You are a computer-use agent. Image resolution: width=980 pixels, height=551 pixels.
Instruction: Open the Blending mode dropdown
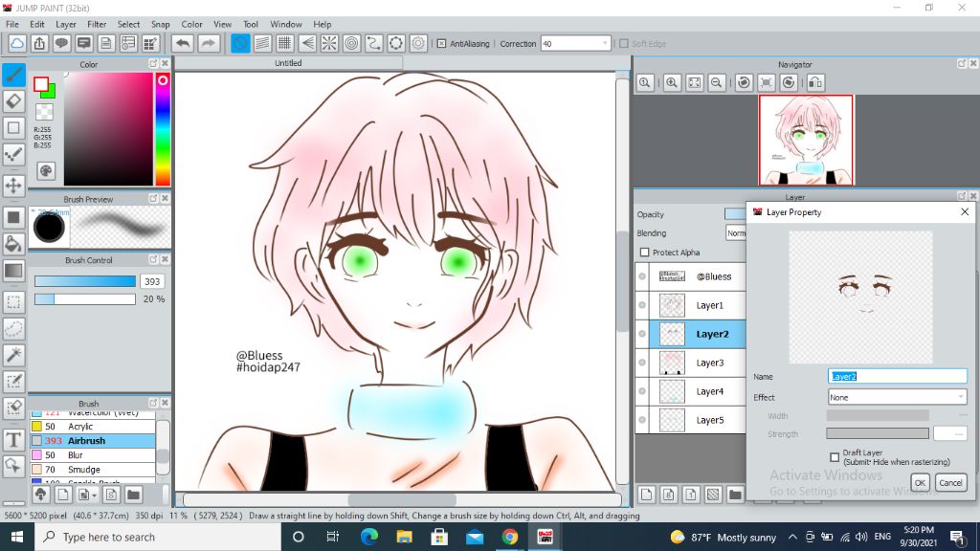736,233
